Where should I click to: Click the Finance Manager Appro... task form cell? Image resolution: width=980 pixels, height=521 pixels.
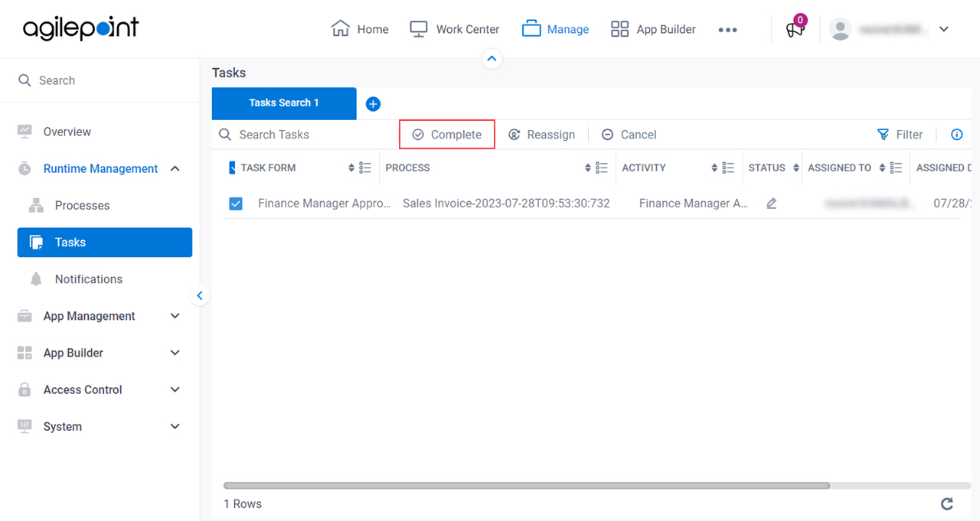[324, 204]
